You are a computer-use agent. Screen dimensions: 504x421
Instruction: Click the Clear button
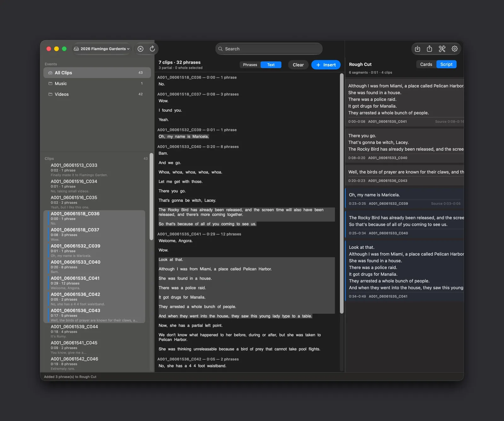pos(298,65)
